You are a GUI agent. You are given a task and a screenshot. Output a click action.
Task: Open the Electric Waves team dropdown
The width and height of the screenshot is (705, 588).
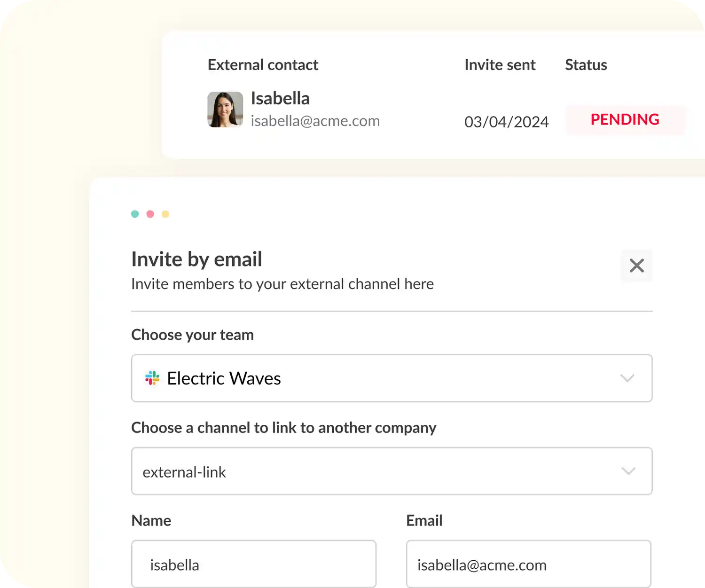point(392,378)
